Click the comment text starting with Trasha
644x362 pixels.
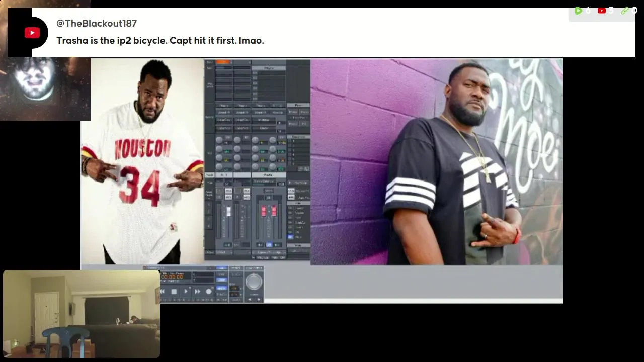click(160, 40)
